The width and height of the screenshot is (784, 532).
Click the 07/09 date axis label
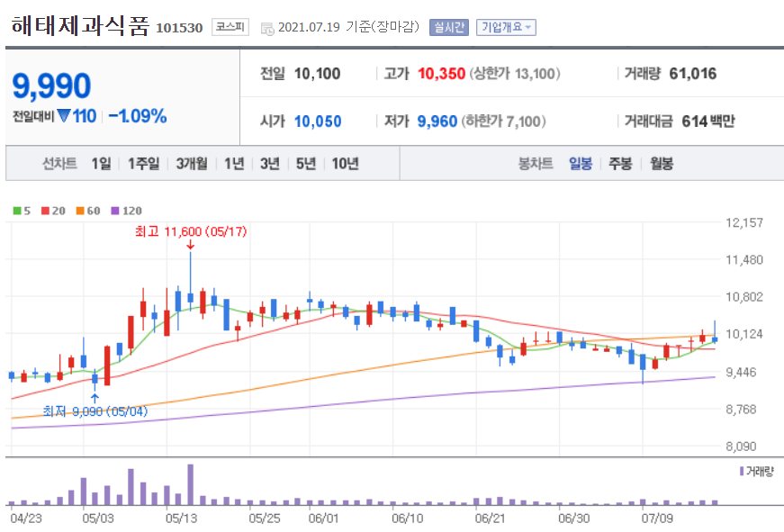click(x=657, y=518)
